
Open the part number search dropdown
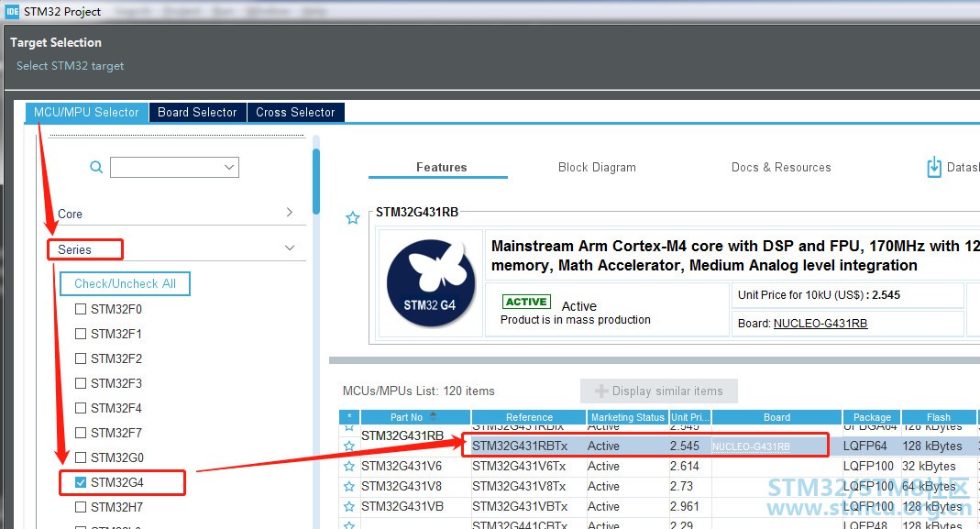[229, 167]
